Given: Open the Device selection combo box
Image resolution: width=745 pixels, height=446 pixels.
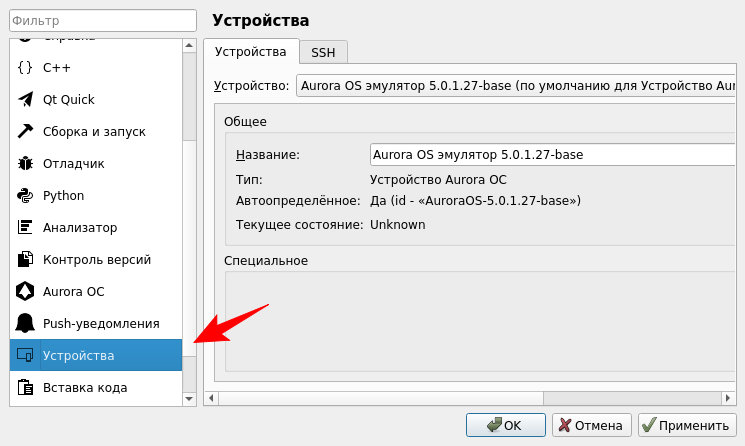Looking at the screenshot, I should click(520, 86).
